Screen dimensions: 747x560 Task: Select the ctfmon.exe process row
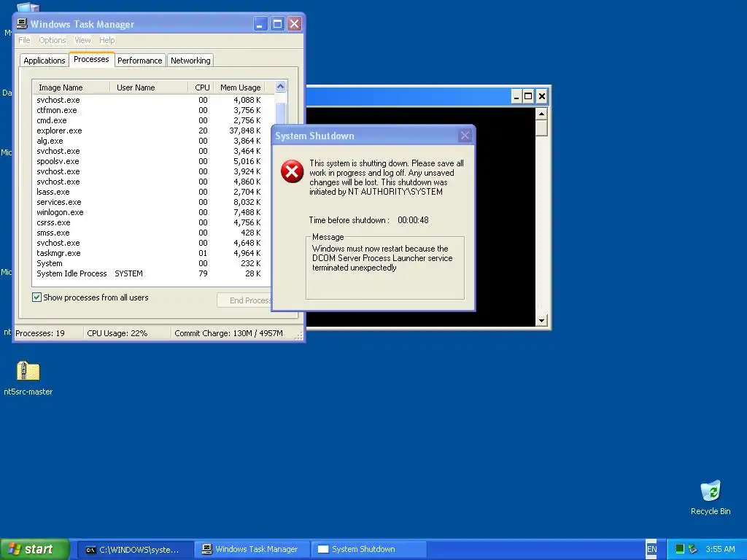[153, 110]
